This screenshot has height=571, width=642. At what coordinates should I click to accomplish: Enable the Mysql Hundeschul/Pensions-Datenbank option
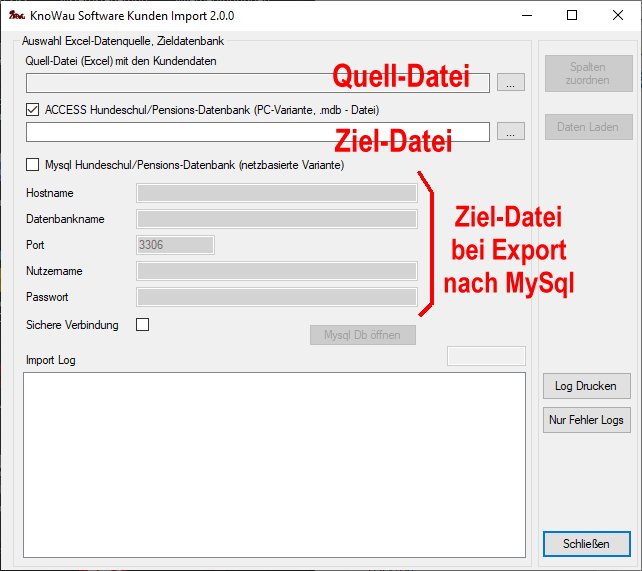point(33,165)
